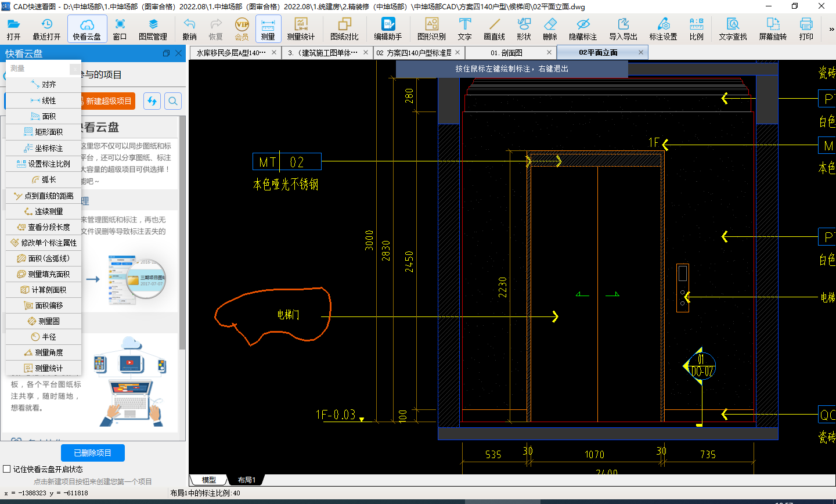
Task: Click the 新建超级项目 button
Action: (x=108, y=101)
